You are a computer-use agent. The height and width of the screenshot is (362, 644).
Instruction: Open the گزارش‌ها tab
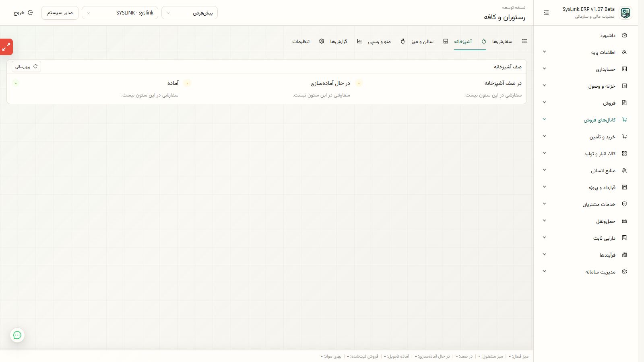tap(346, 41)
